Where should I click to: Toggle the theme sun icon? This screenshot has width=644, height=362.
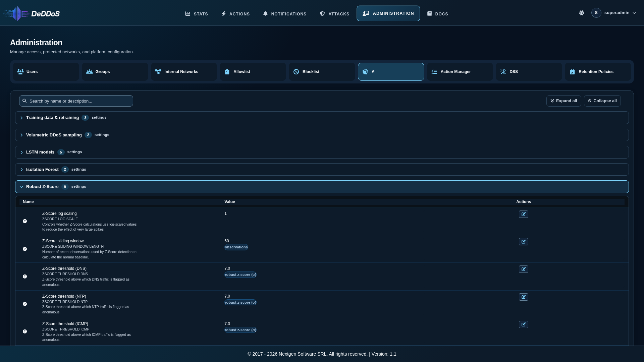pos(582,13)
